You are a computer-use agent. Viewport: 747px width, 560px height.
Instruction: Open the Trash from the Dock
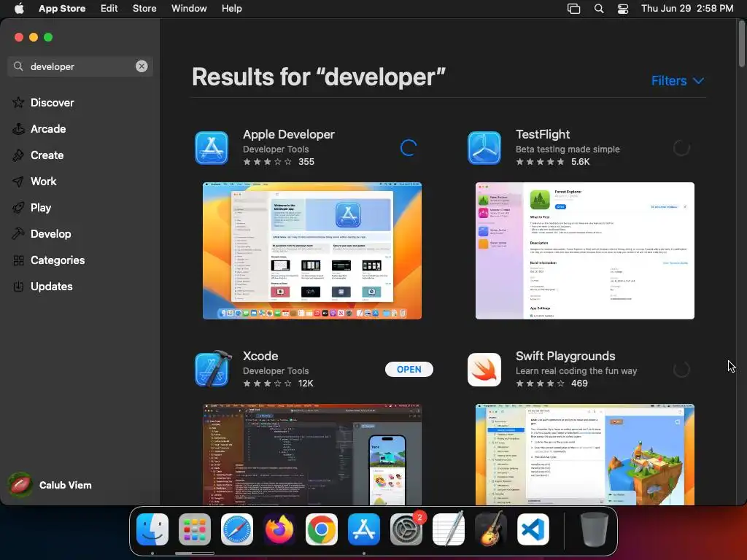[x=594, y=529]
